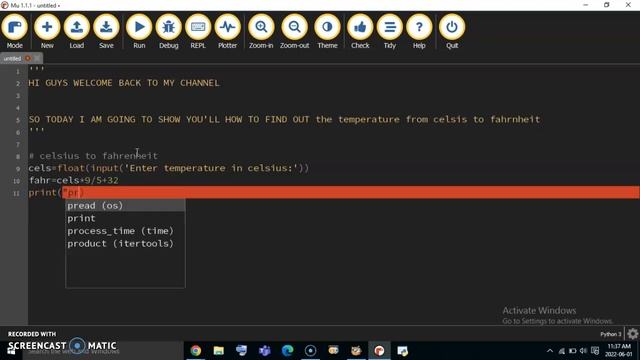640x360 pixels.
Task: Open File Explorer from taskbar
Action: [x=219, y=351]
